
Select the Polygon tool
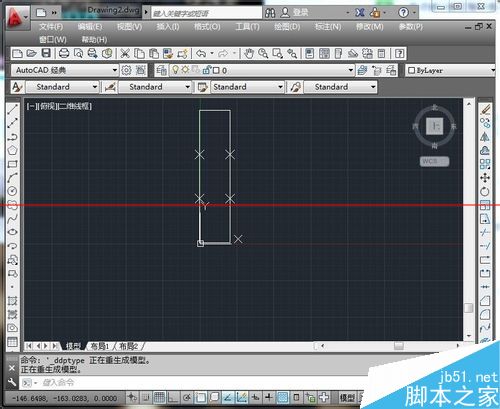tap(12, 150)
